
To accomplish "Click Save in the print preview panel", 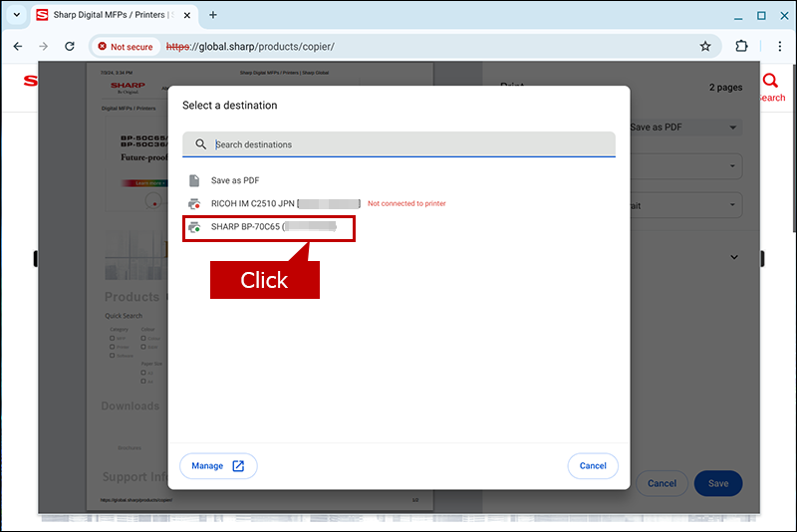I will [718, 483].
